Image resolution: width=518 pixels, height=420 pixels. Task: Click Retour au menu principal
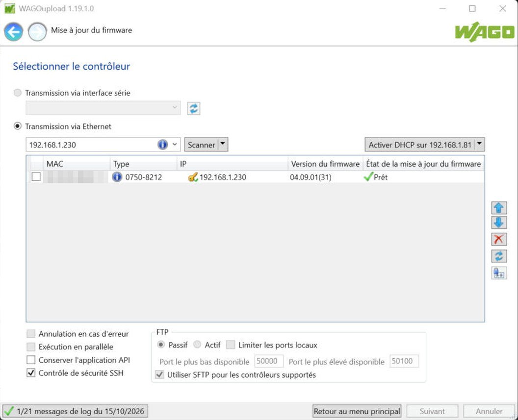pyautogui.click(x=357, y=411)
